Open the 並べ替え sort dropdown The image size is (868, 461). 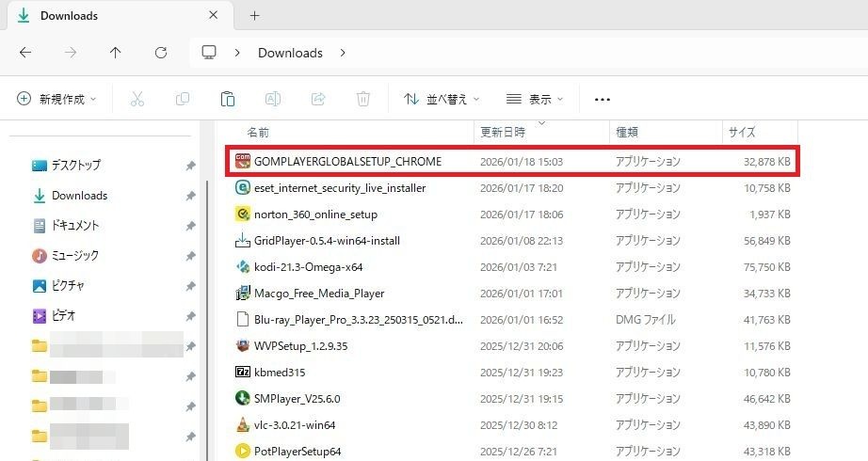pos(442,99)
